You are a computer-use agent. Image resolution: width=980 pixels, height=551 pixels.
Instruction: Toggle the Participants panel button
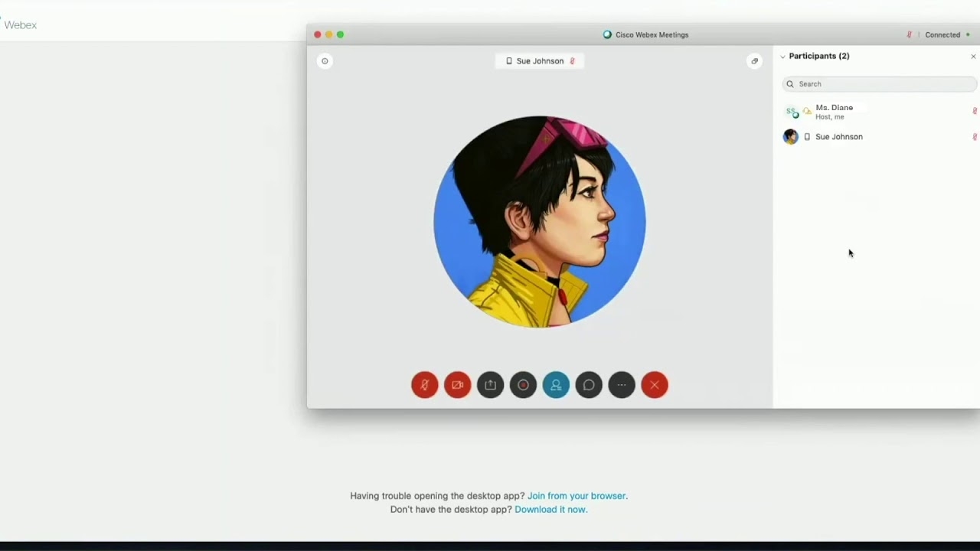tap(556, 385)
